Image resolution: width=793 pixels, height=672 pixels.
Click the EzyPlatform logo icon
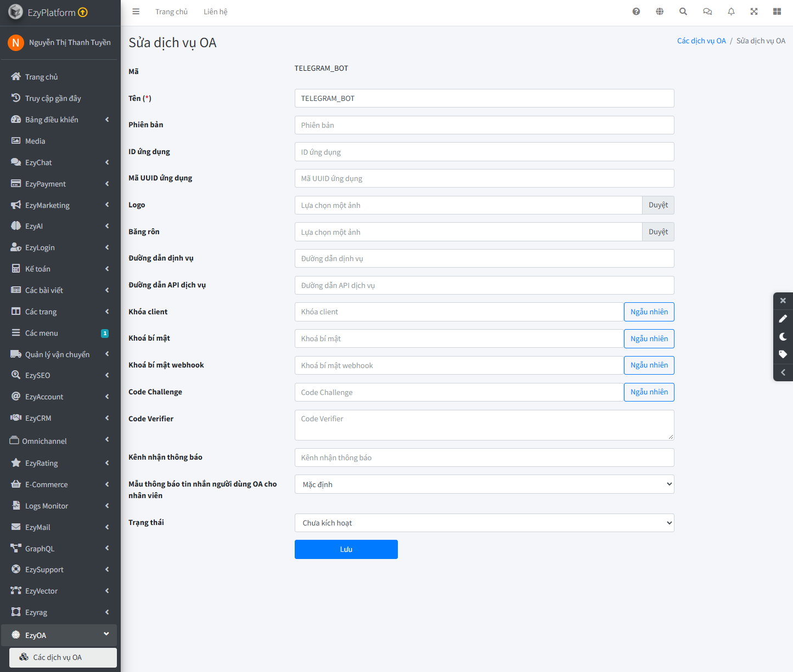15,12
